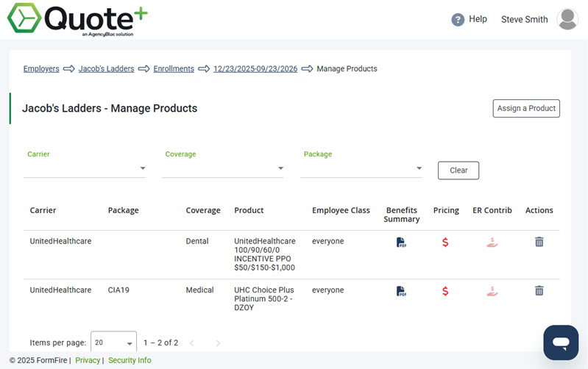Screen dimensions: 588x369
Task: Click the INCENTIVE PPO product name
Action: (x=264, y=254)
